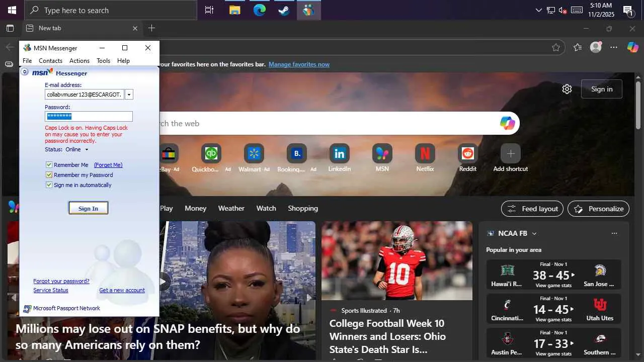This screenshot has width=644, height=362.
Task: Open more options for NCAA FB card
Action: tap(614, 233)
